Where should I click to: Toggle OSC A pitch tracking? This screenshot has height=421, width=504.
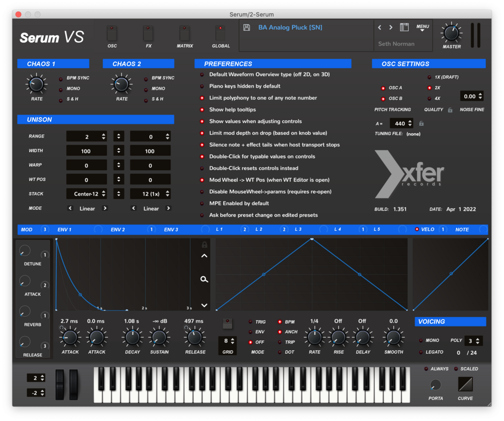pyautogui.click(x=383, y=88)
